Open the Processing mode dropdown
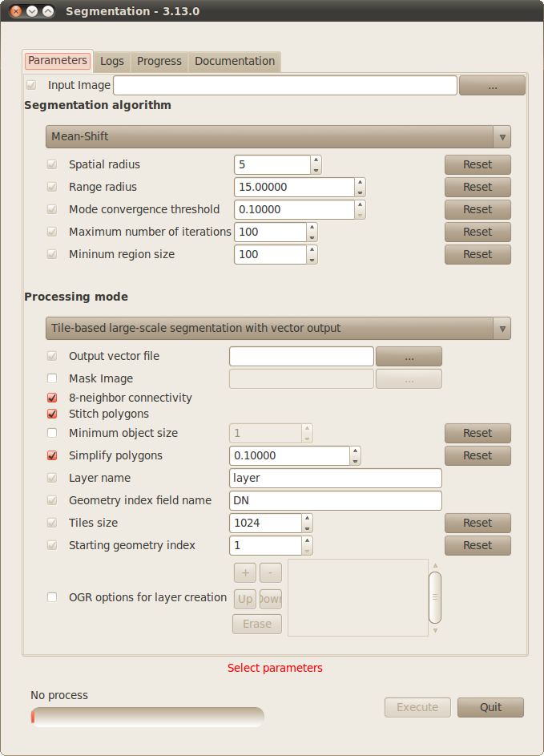 [278, 328]
